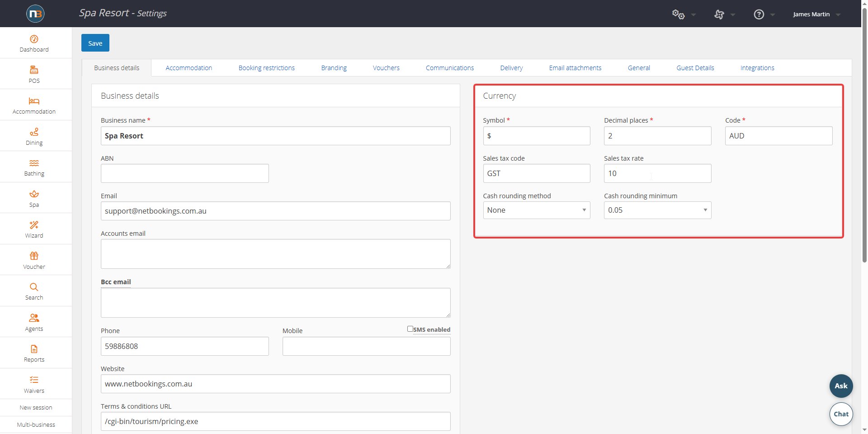Click the Multi-business link
This screenshot has width=868, height=434.
point(36,425)
